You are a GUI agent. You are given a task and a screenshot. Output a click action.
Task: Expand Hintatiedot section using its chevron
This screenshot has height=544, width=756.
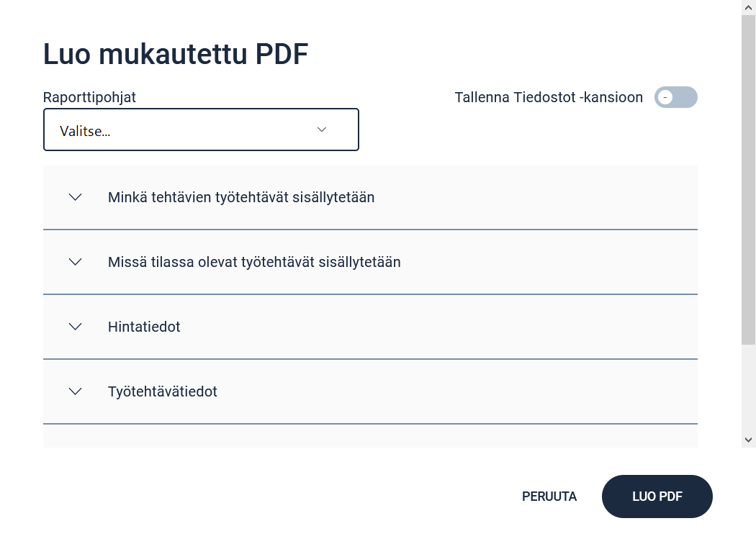coord(76,327)
